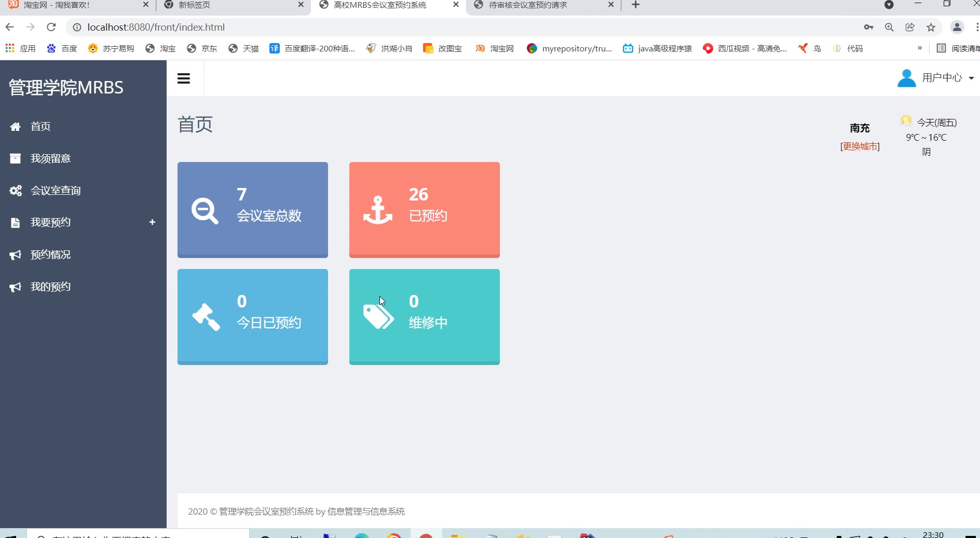Open the 天猫 bookmark
Viewport: 980px width, 538px height.
click(243, 48)
